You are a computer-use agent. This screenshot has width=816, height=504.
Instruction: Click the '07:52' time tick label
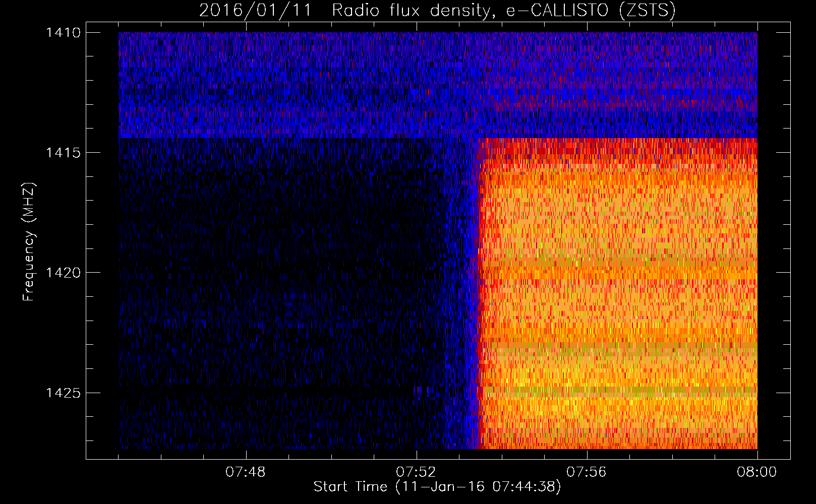[x=416, y=472]
